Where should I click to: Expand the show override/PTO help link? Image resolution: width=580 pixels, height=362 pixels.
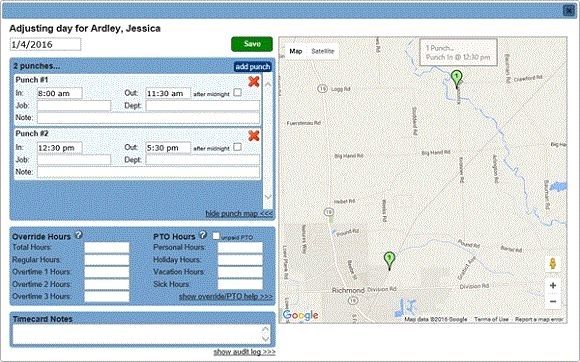coord(226,297)
